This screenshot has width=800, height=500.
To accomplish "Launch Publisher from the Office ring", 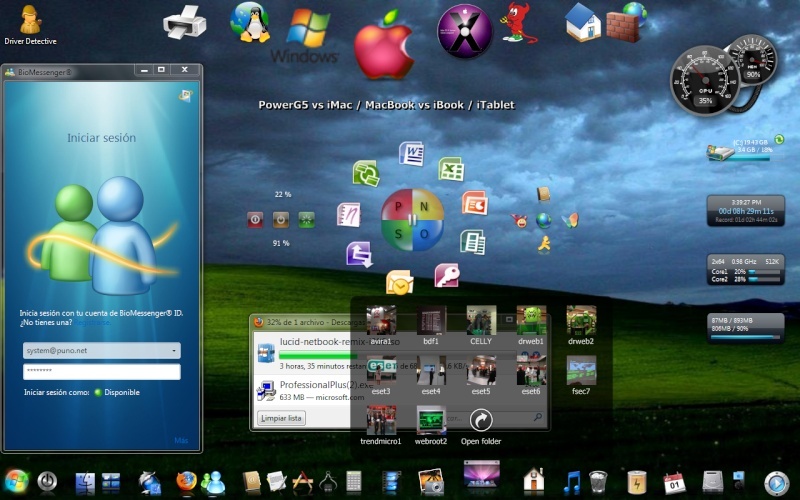I will [x=472, y=242].
